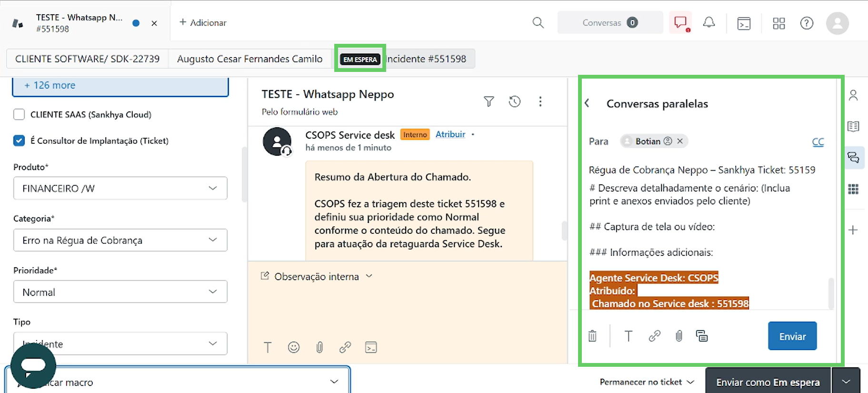Insert ticket content in side conversation
Viewport: 868px width, 393px height.
(701, 336)
